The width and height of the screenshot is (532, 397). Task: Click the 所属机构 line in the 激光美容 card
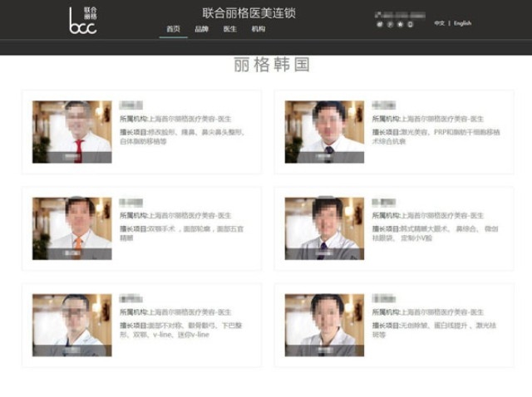(x=428, y=119)
